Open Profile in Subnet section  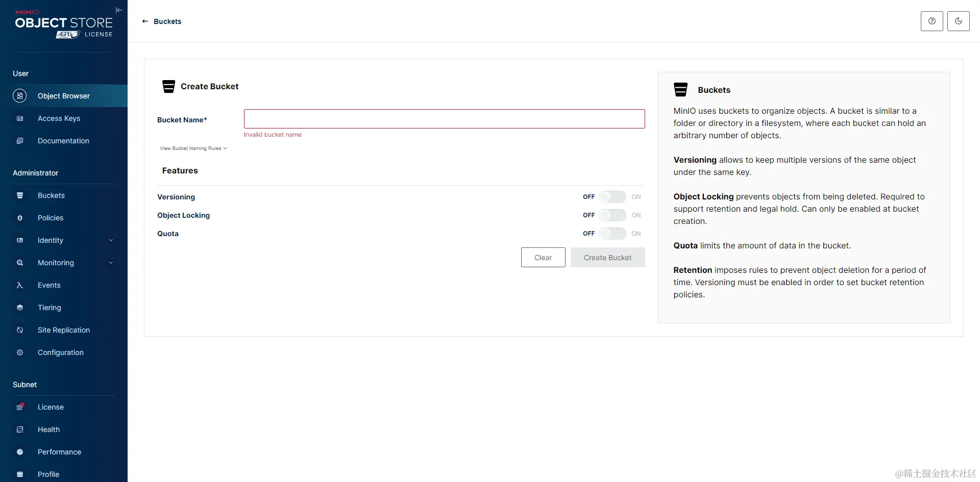(64, 474)
